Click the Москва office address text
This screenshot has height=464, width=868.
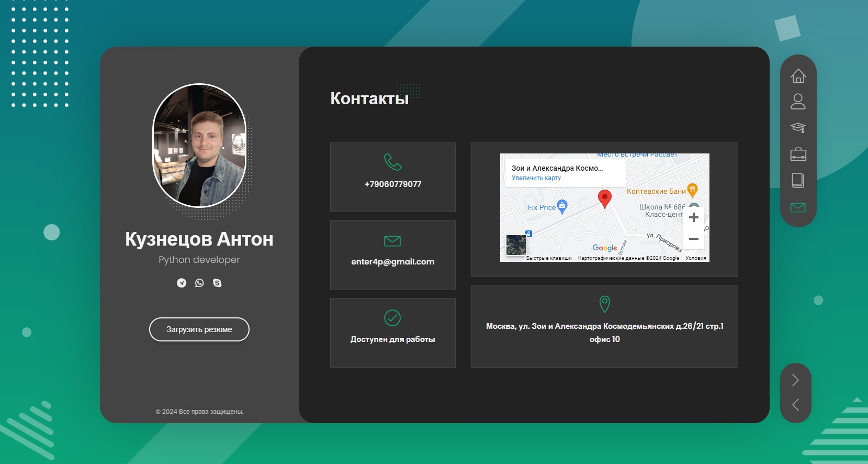coord(605,333)
